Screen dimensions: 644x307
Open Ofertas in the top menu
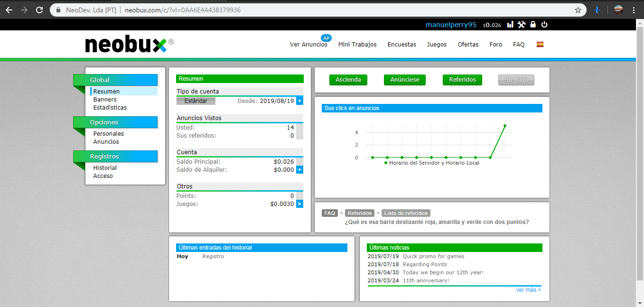[x=468, y=45]
